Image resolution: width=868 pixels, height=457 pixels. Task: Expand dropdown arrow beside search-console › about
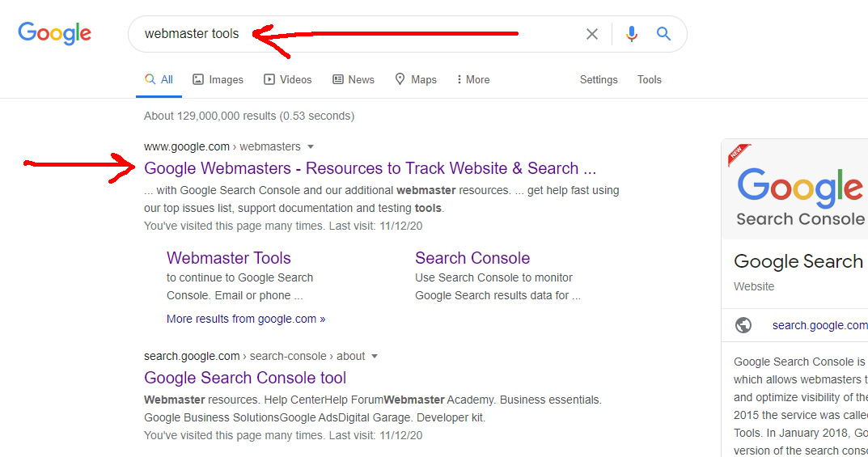375,357
